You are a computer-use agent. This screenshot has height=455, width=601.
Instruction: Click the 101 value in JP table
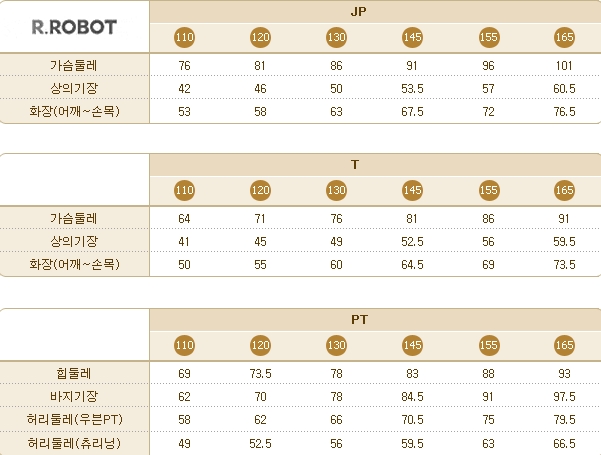(564, 66)
